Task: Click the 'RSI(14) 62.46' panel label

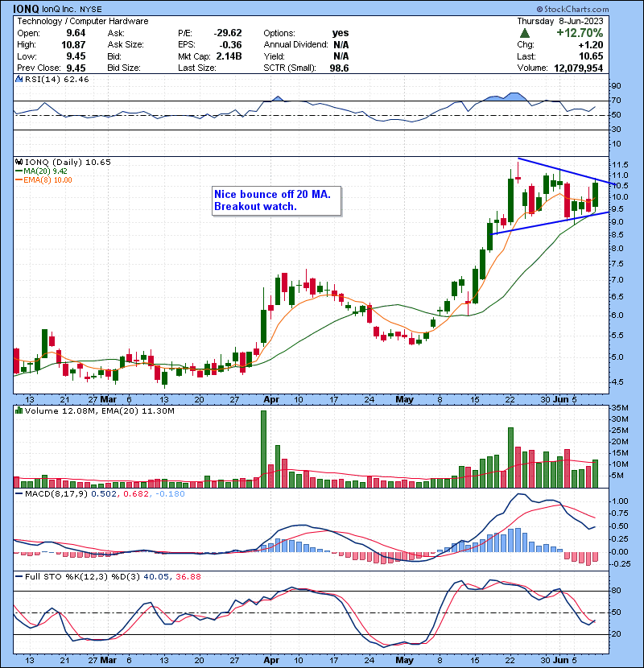Action: pyautogui.click(x=56, y=79)
